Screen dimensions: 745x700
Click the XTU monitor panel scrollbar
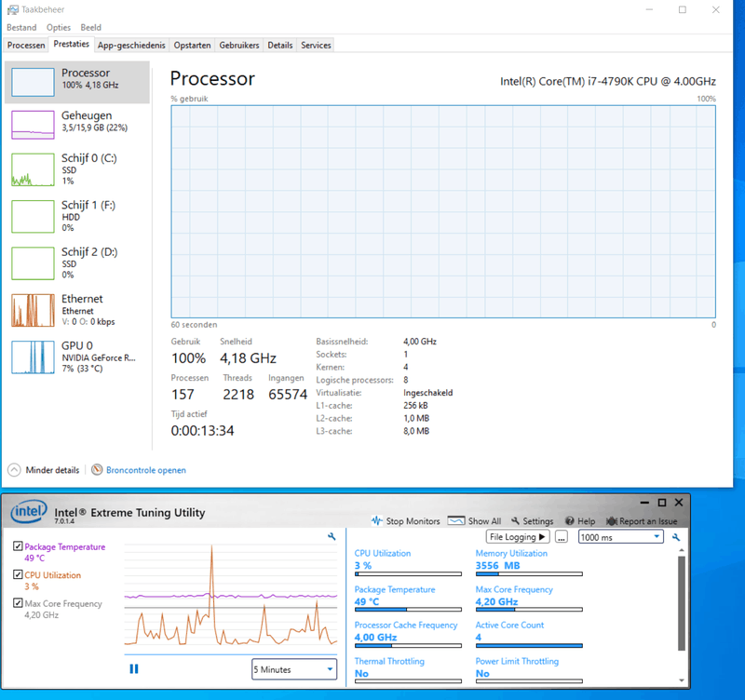click(682, 603)
